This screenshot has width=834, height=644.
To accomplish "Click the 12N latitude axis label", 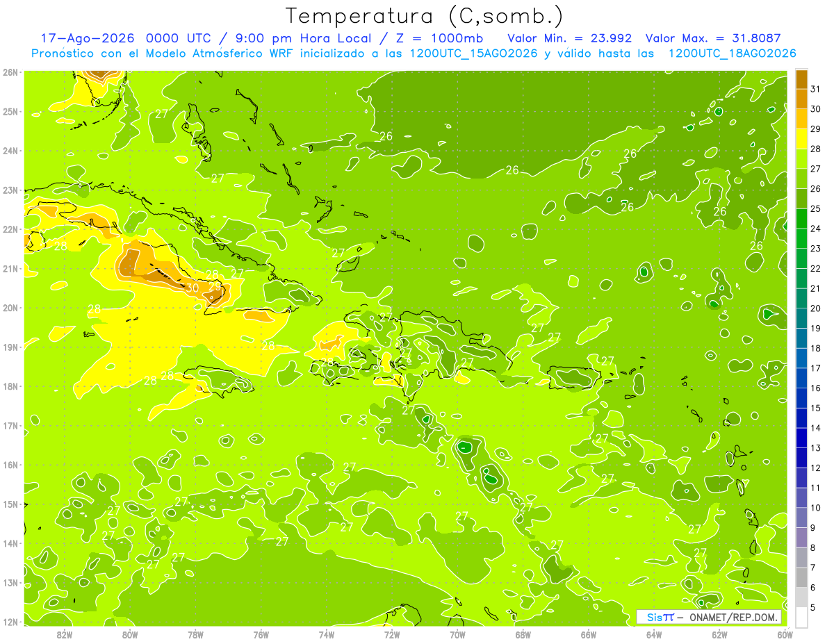I will [x=10, y=622].
